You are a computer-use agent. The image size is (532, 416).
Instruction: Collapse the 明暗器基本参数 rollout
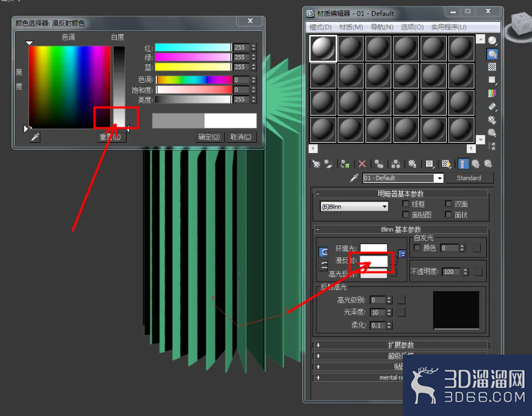(x=400, y=194)
